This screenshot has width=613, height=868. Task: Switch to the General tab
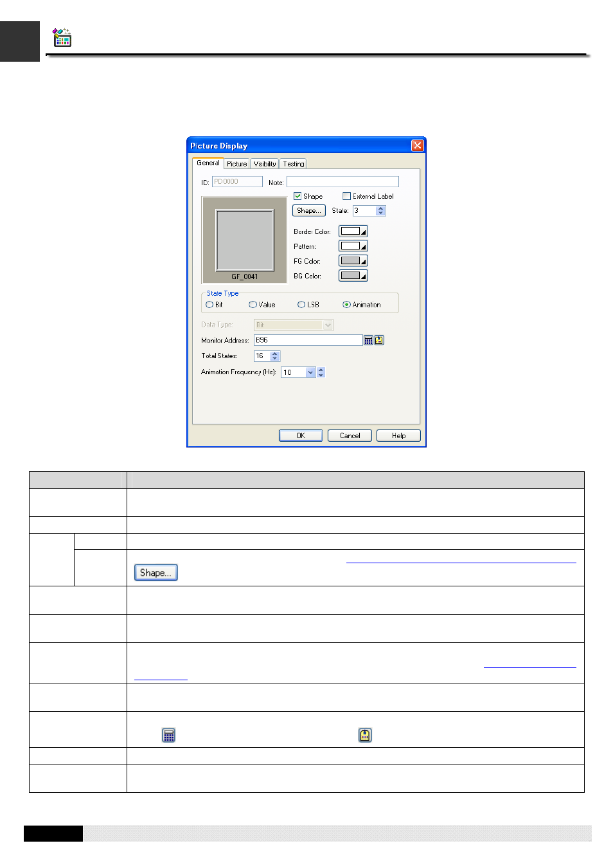(208, 163)
